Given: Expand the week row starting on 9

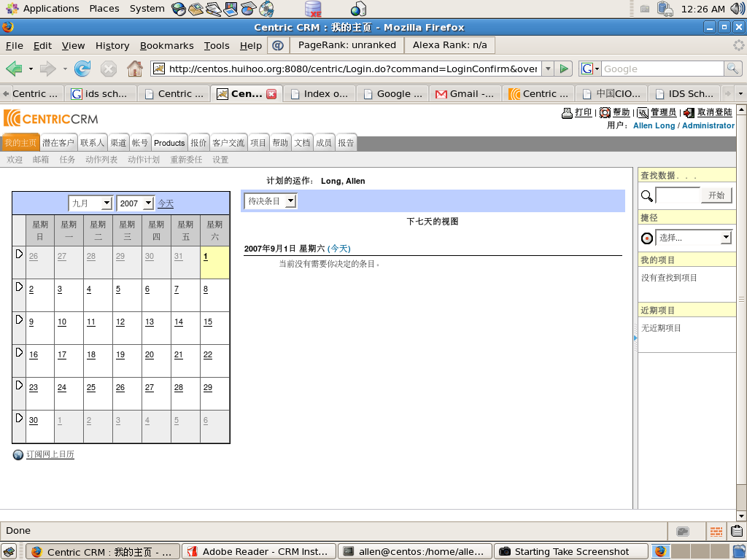Looking at the screenshot, I should [x=19, y=319].
